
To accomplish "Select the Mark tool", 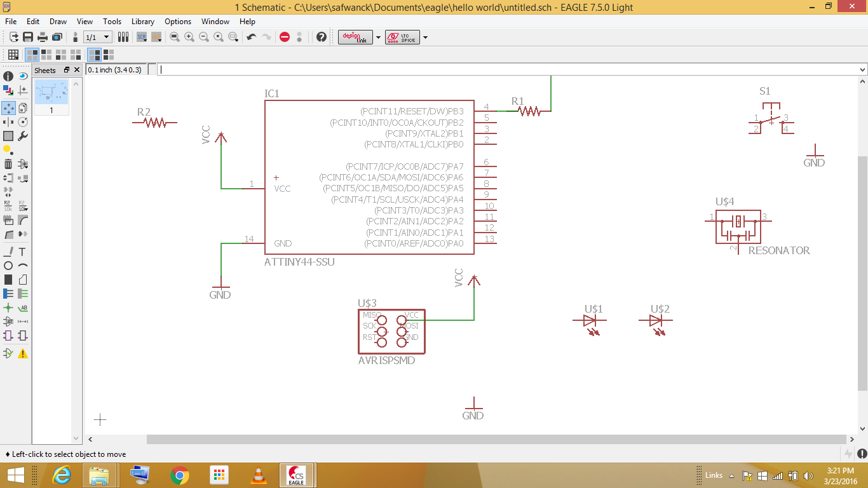I will [x=23, y=91].
